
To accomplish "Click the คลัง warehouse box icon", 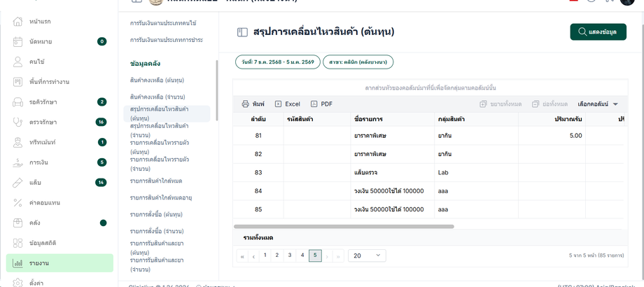I will click(17, 223).
